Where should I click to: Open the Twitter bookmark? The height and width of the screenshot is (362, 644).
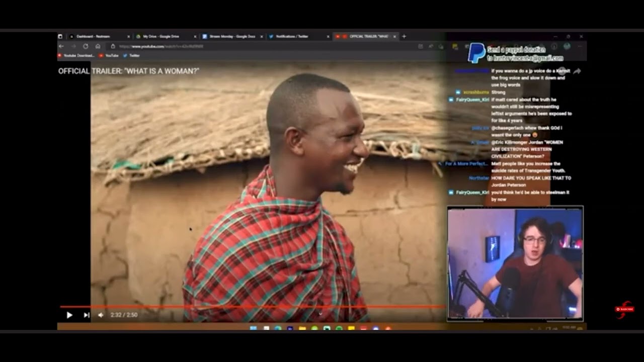coord(132,55)
